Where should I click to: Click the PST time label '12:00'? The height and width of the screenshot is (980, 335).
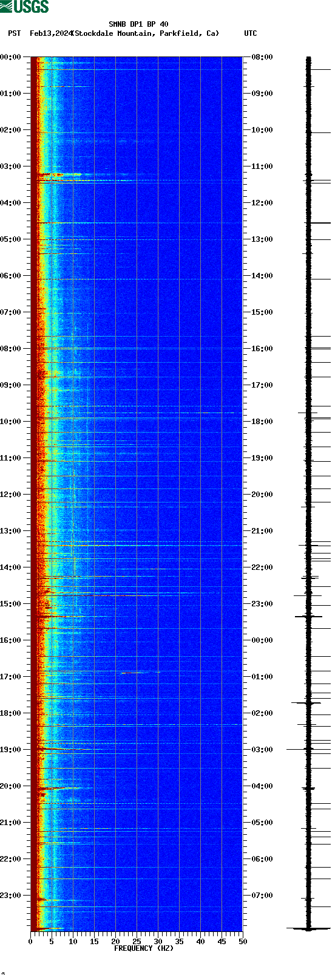pos(11,495)
